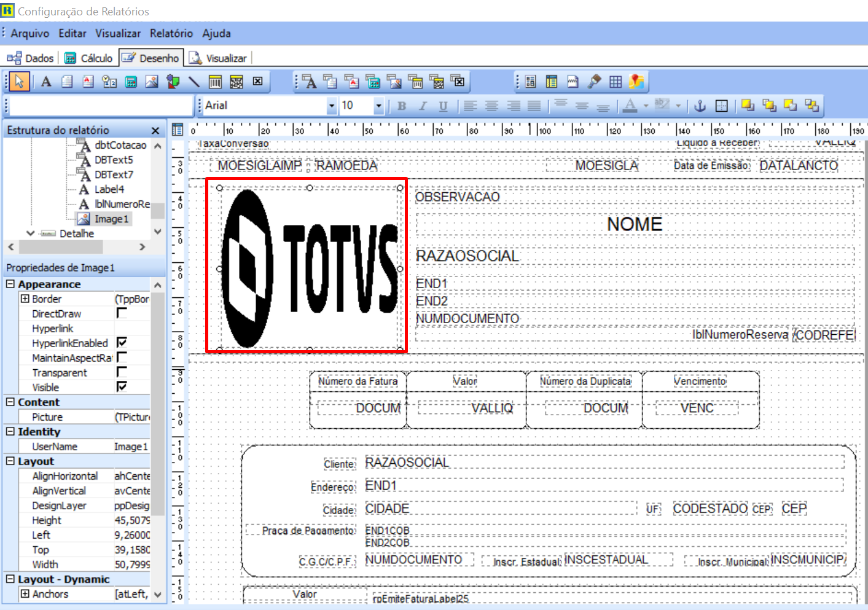This screenshot has height=610, width=868.
Task: Choose the CrossTab grid component tool
Action: click(616, 81)
